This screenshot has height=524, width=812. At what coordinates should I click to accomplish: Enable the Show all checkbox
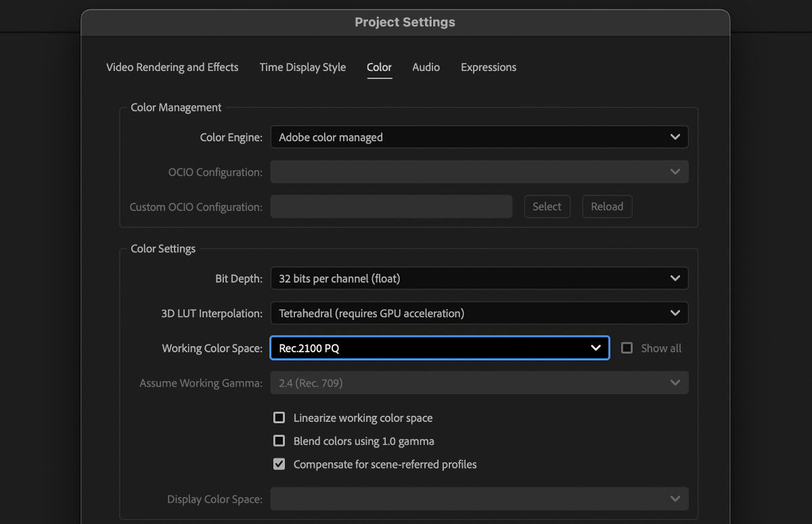(627, 348)
